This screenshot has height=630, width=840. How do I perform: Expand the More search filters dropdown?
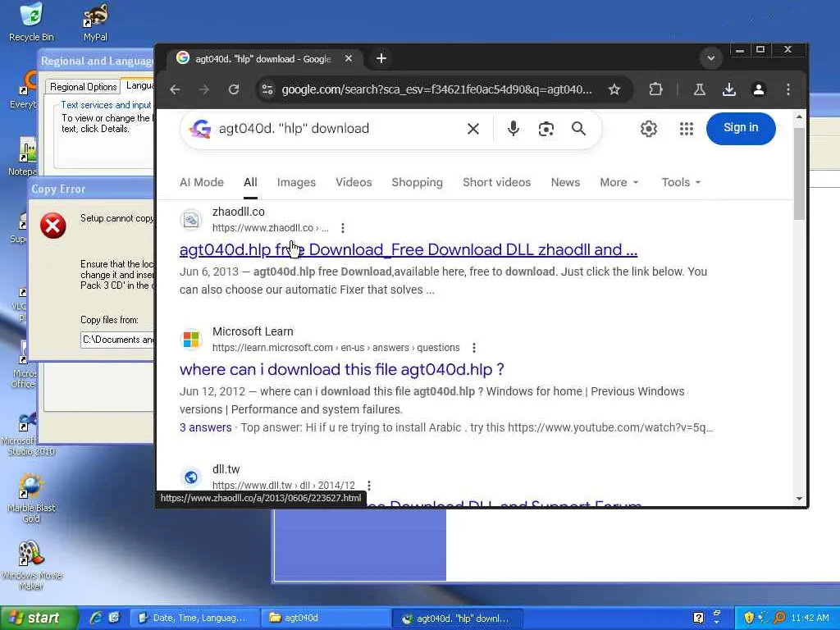619,182
